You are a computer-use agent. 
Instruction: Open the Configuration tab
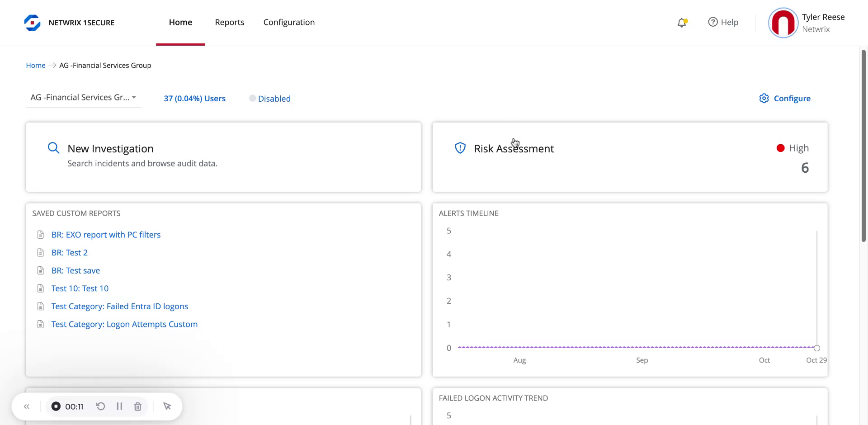pos(289,23)
